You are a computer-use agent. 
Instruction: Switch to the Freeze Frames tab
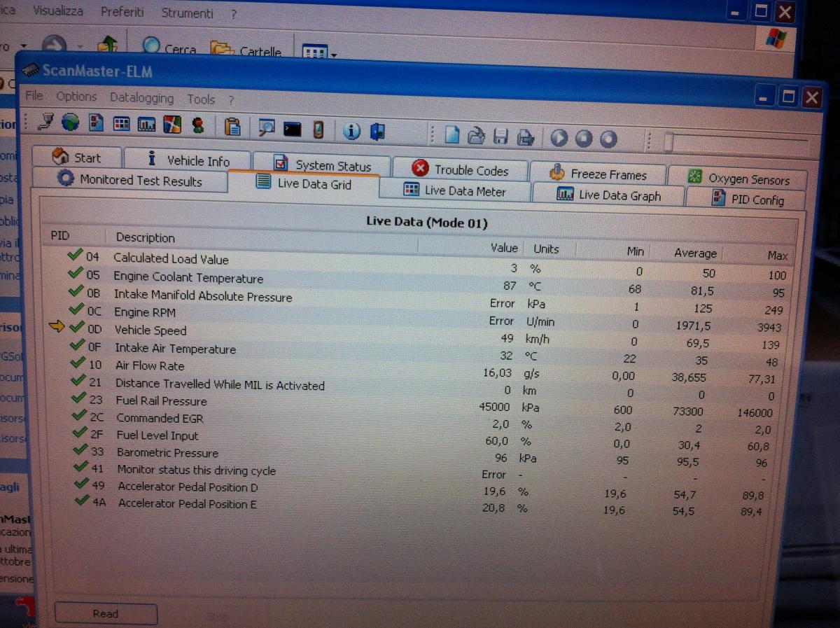pos(598,174)
